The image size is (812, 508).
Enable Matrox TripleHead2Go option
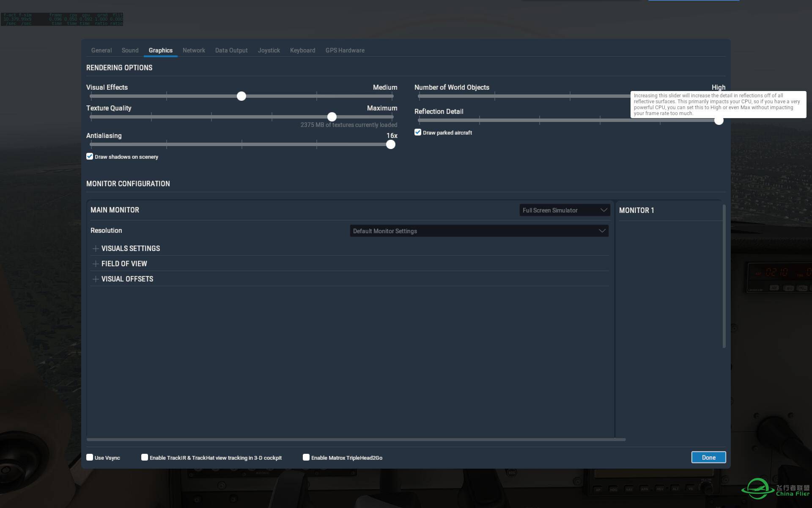click(306, 457)
